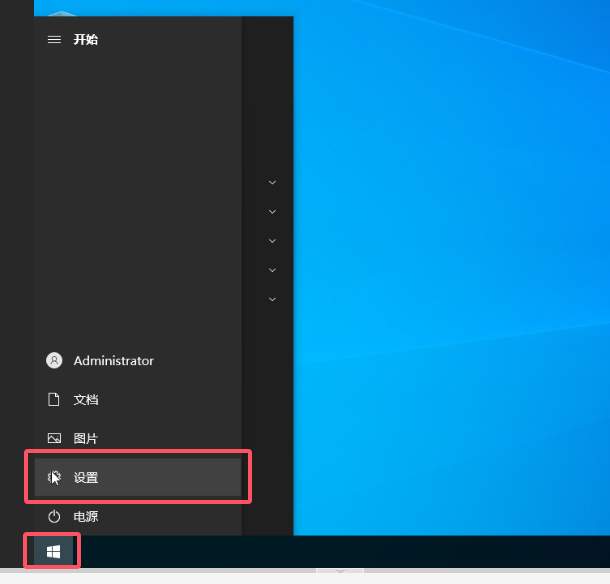Click empty taskbar area right of Start
Viewport: 610px width, 584px height.
(x=350, y=551)
